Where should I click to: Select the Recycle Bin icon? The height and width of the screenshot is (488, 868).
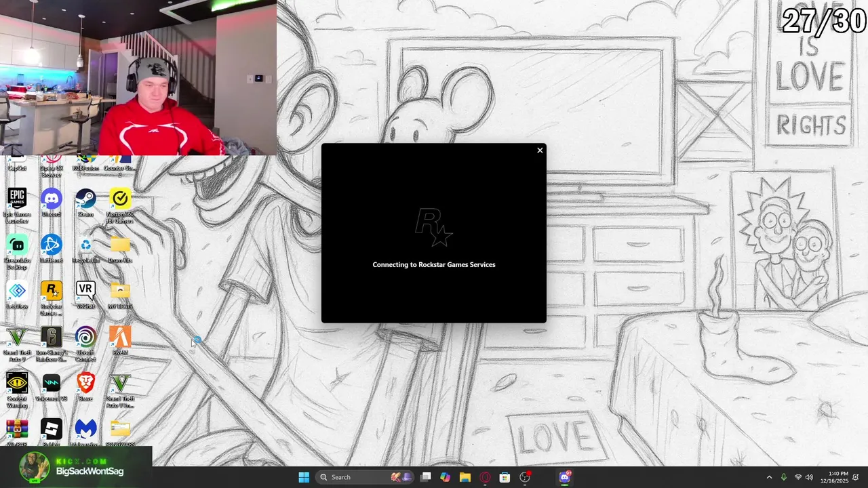(x=85, y=249)
